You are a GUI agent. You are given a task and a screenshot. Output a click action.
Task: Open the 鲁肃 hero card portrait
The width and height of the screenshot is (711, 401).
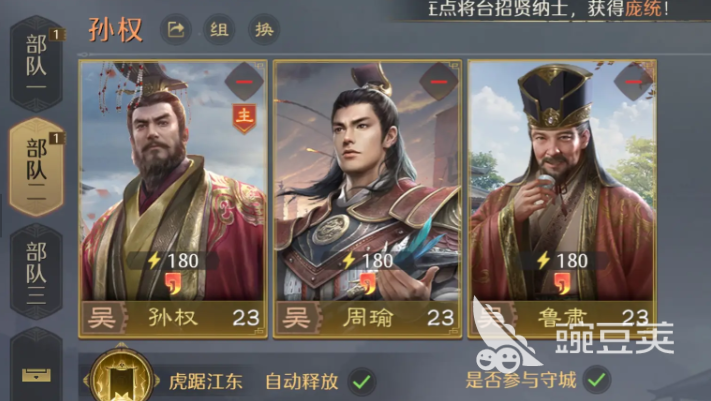[x=562, y=199]
